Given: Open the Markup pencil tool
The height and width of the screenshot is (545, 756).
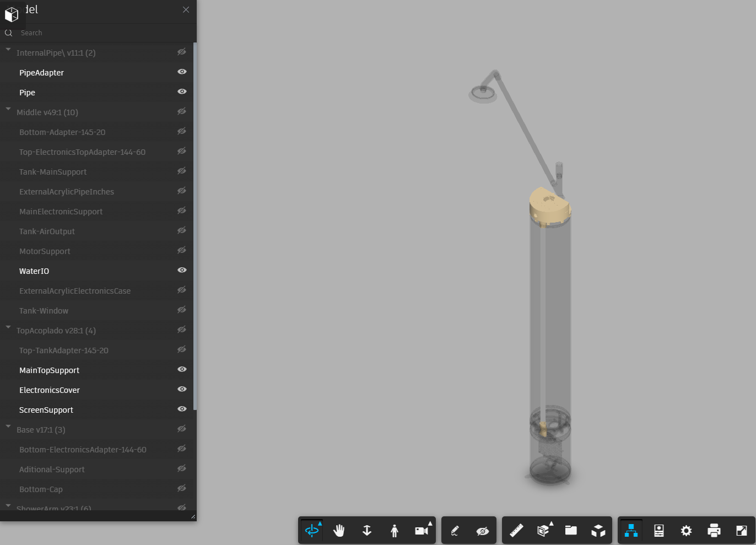Looking at the screenshot, I should click(x=455, y=531).
